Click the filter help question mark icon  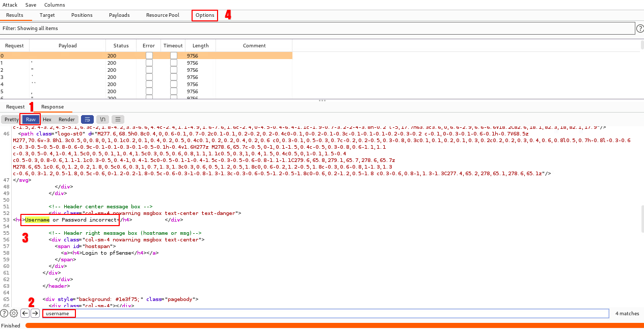click(639, 29)
